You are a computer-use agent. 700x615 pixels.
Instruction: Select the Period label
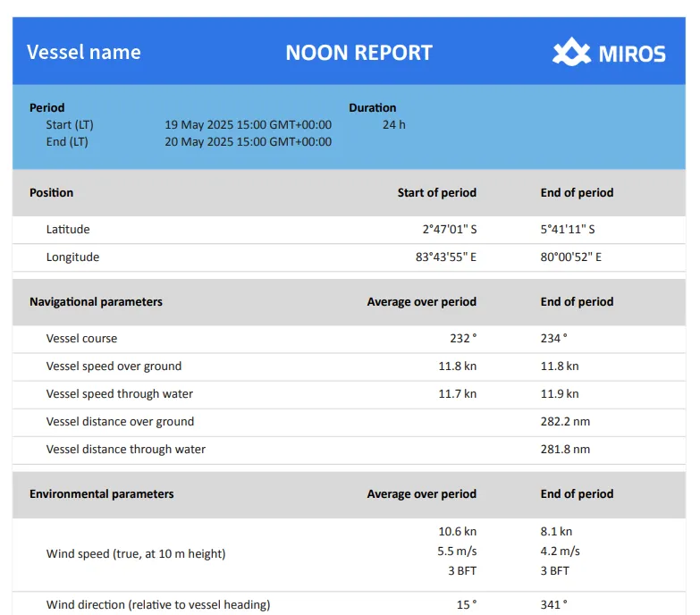point(46,107)
